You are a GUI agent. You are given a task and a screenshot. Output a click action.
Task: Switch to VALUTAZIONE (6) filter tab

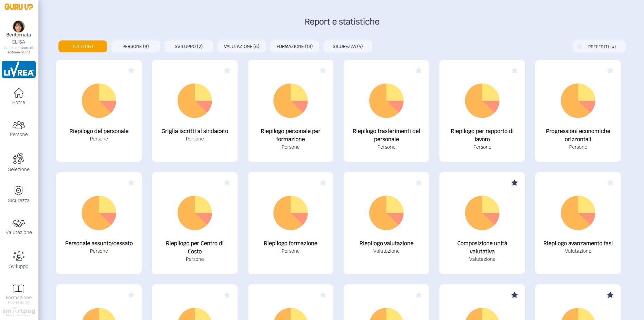pyautogui.click(x=242, y=46)
